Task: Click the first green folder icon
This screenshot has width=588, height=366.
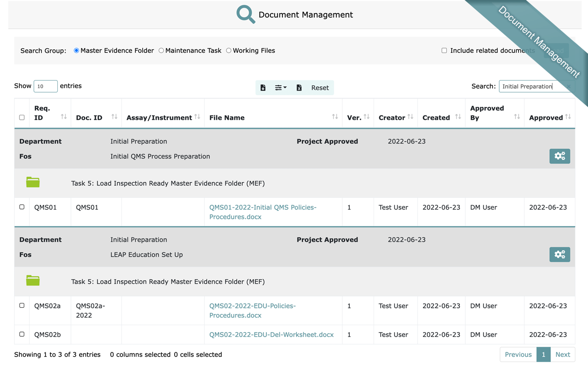Action: (x=33, y=182)
